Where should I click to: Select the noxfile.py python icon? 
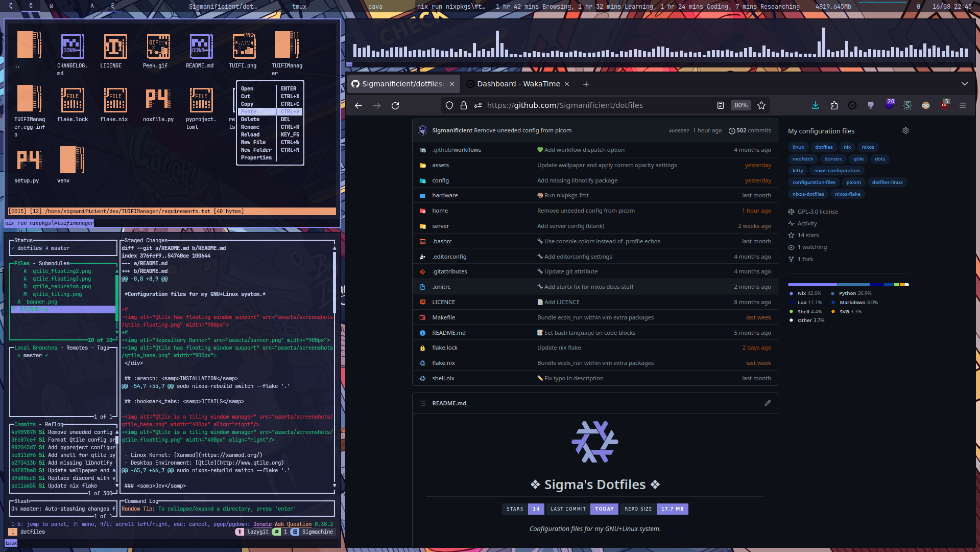tap(158, 99)
